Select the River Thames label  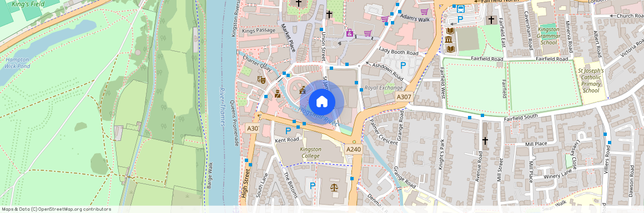pyautogui.click(x=222, y=106)
